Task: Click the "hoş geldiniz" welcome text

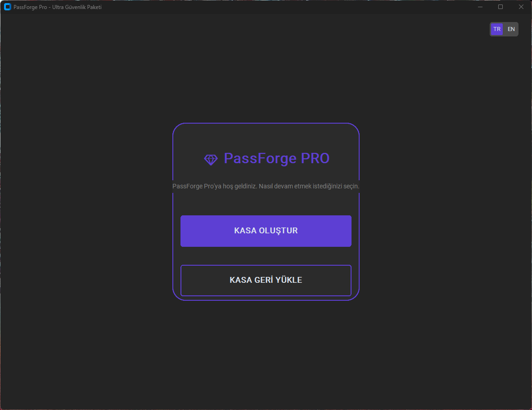Action: [240, 186]
